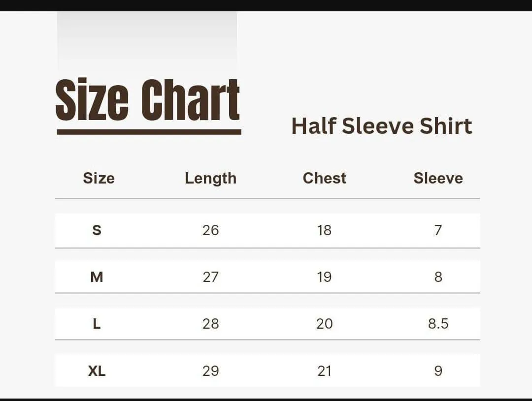532x401 pixels.
Task: Click the length value 28 in L row
Action: [210, 324]
